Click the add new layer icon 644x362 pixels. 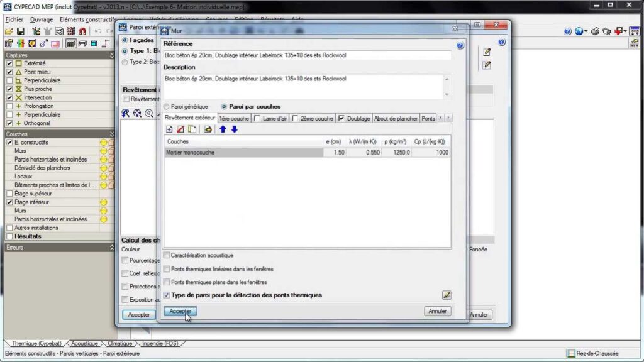169,129
